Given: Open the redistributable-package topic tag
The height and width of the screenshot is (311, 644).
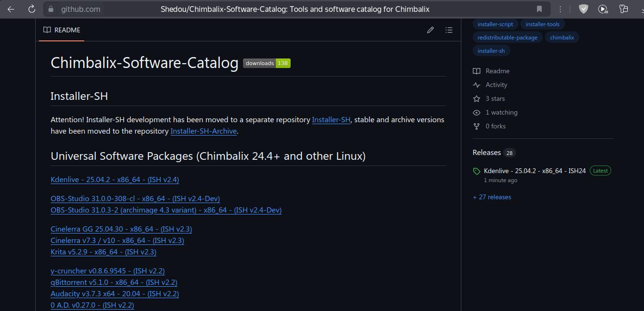Looking at the screenshot, I should pyautogui.click(x=507, y=38).
